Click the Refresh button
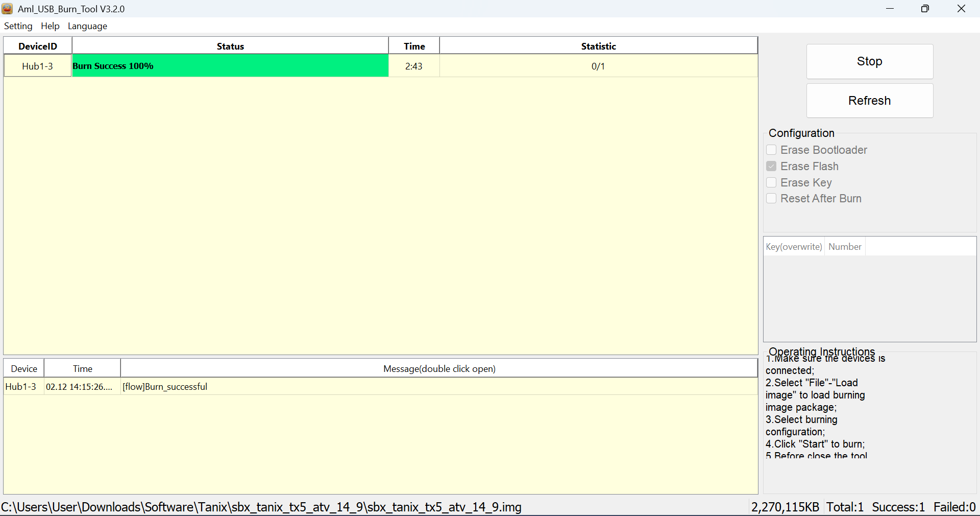This screenshot has width=980, height=516. (x=869, y=101)
